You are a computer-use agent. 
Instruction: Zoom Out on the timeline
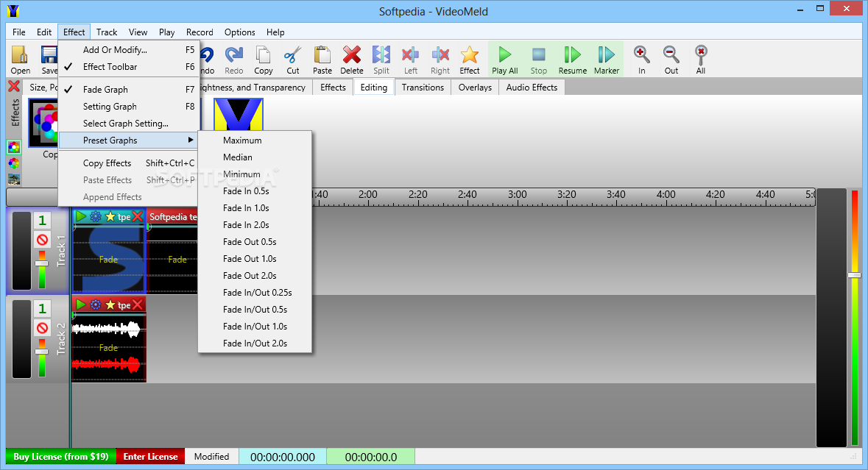671,60
